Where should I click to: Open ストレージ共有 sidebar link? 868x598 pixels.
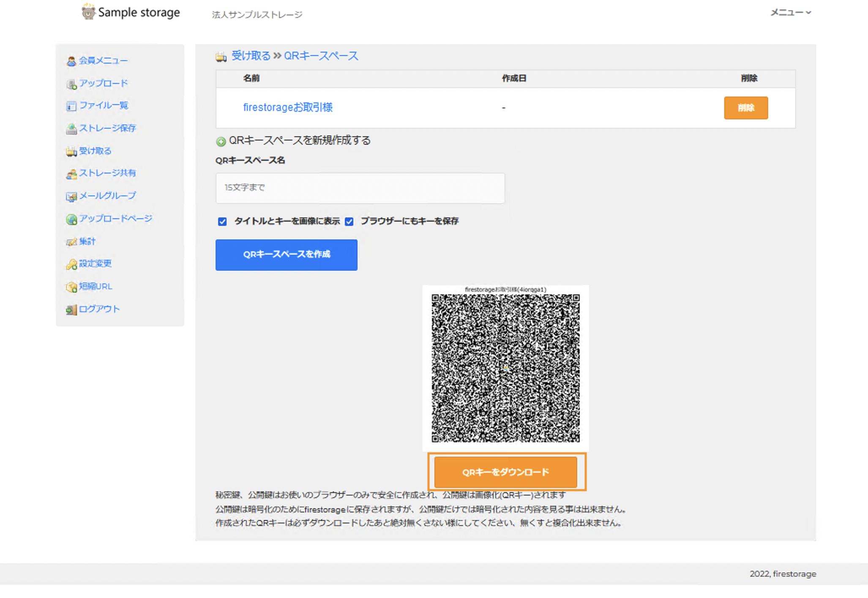coord(107,173)
